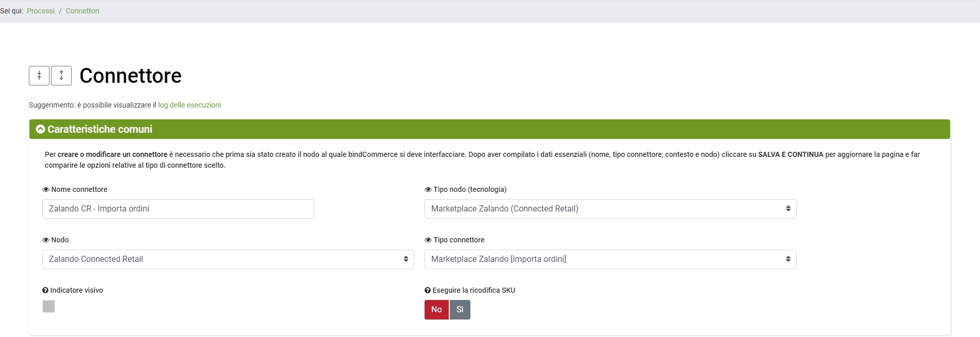Open the Tipo nodo (tecnologia) dropdown
Screen dimensions: 980x337
(x=610, y=209)
